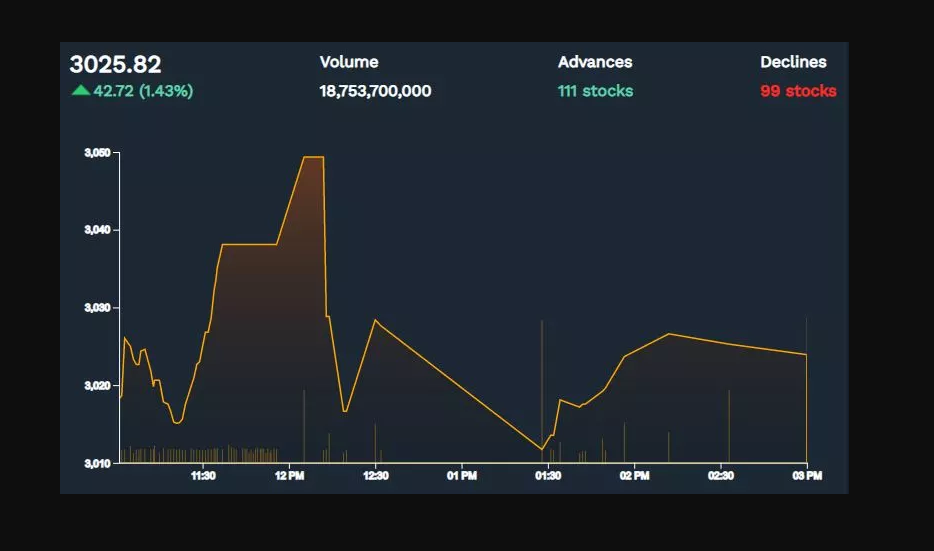Click the Volume heading
This screenshot has width=934, height=551.
(349, 62)
